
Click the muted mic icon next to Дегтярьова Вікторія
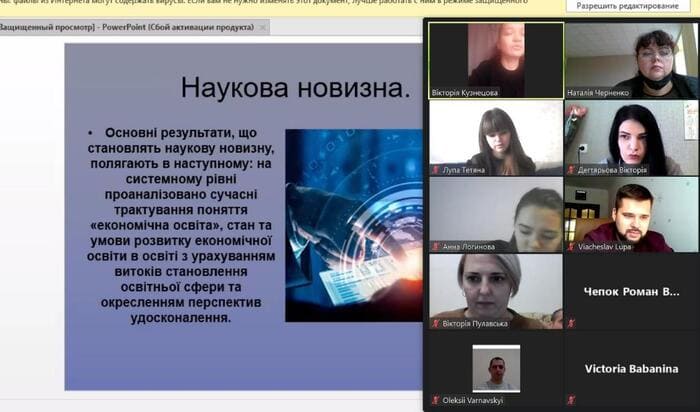(571, 170)
